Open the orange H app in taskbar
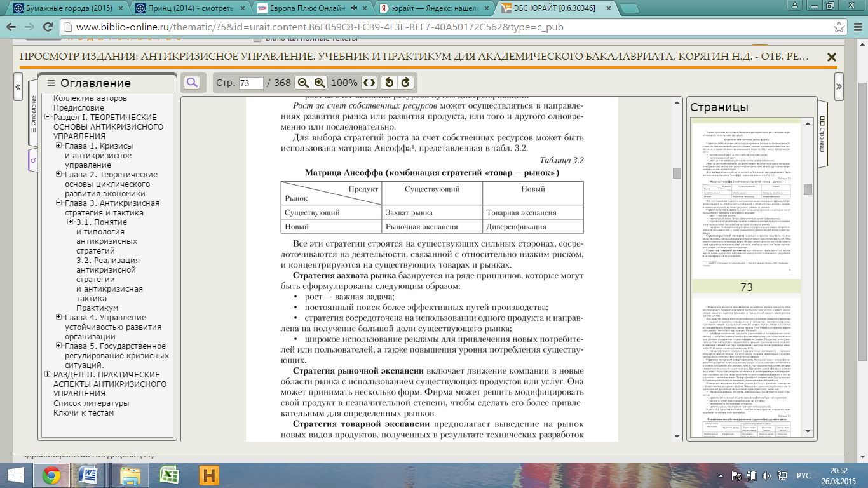 208,475
